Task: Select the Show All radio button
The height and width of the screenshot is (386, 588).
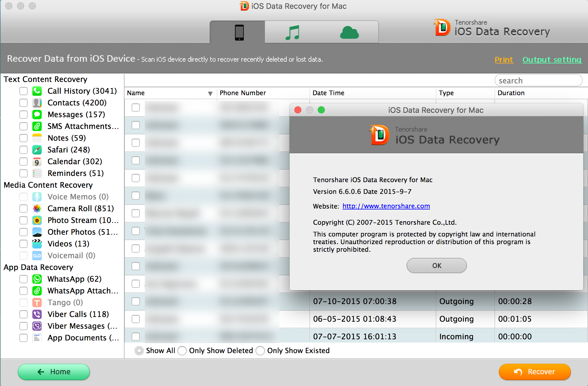Action: click(x=139, y=351)
